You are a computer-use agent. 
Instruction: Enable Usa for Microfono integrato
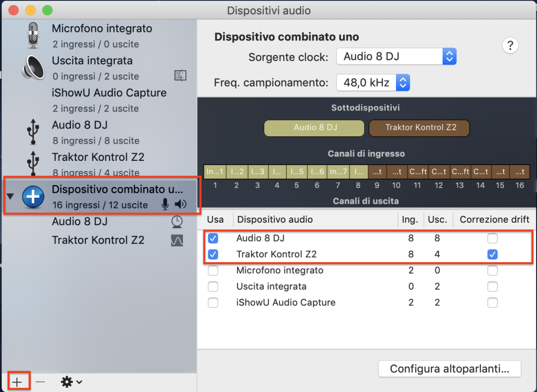click(213, 270)
